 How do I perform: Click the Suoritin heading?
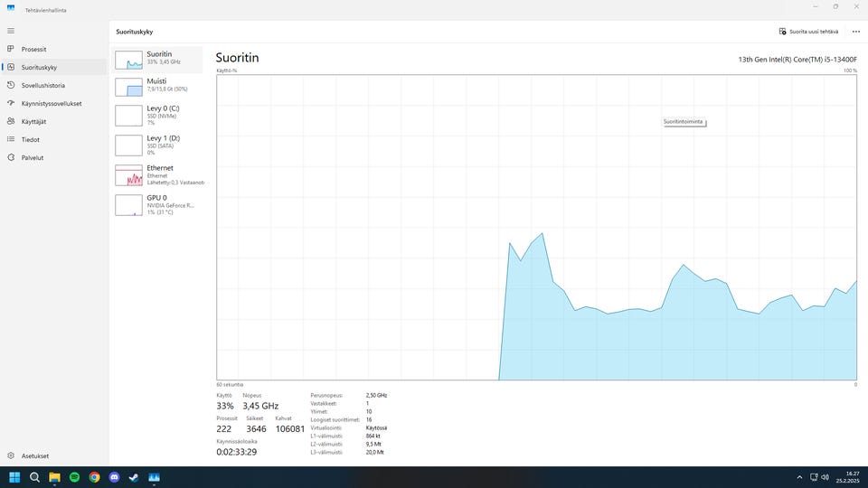point(237,58)
